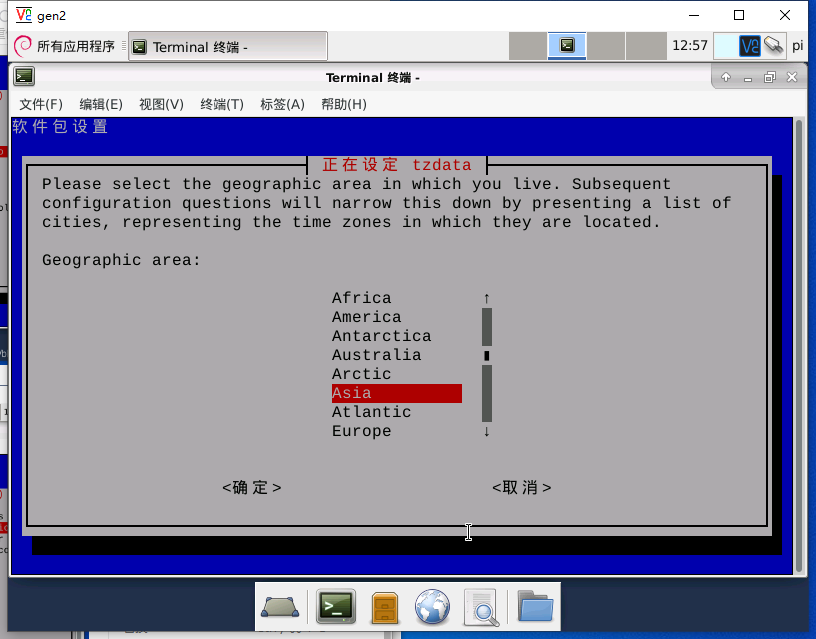Open the 文件(F) menu
Image resolution: width=816 pixels, height=639 pixels.
[x=41, y=105]
